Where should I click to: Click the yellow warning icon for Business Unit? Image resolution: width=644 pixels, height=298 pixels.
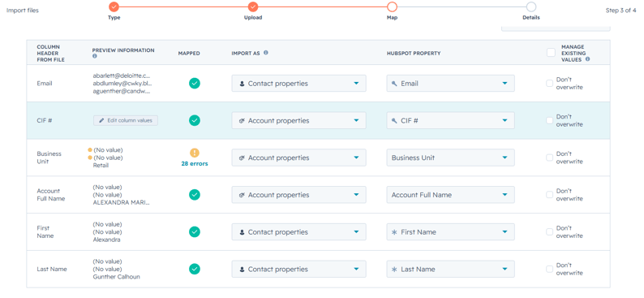195,153
